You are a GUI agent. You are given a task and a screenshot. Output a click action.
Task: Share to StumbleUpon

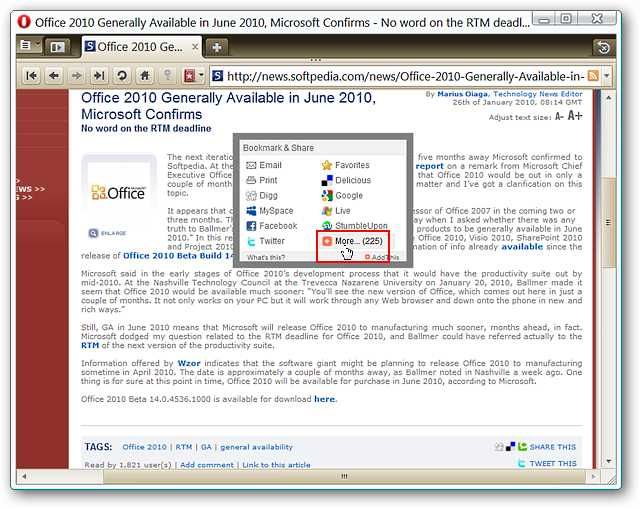click(x=355, y=226)
